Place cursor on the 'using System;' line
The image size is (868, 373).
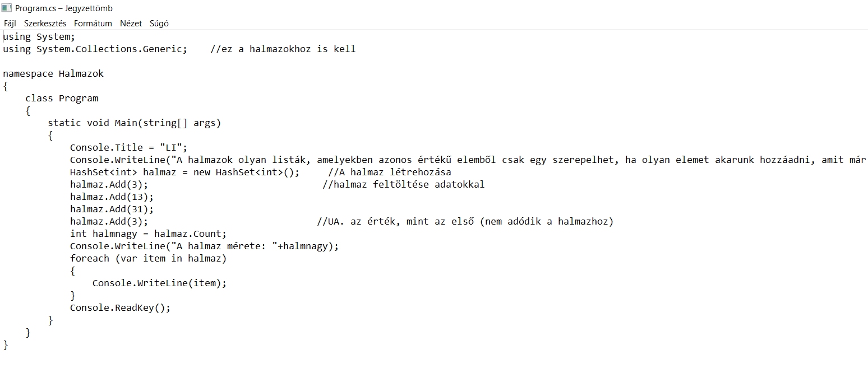coord(39,37)
